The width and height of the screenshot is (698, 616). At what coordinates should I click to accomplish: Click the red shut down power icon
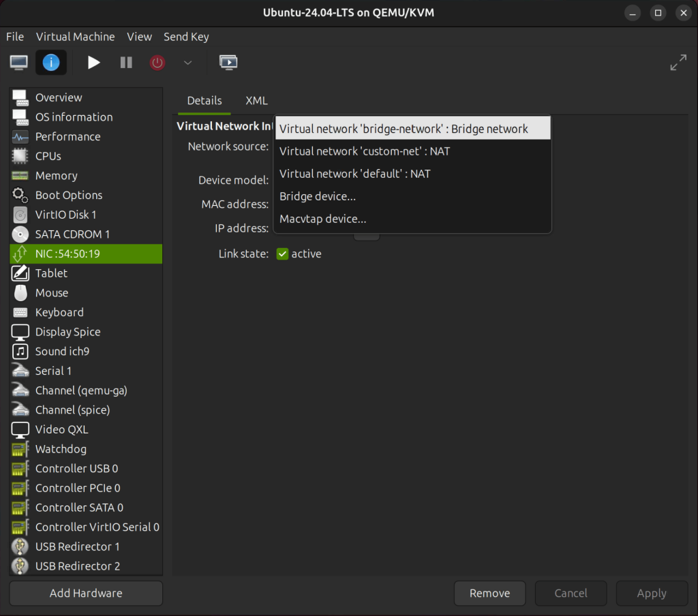[x=157, y=62]
